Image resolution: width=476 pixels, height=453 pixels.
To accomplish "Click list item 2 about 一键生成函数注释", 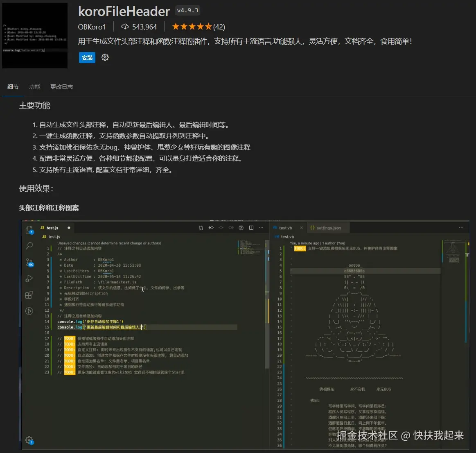I will tap(122, 136).
